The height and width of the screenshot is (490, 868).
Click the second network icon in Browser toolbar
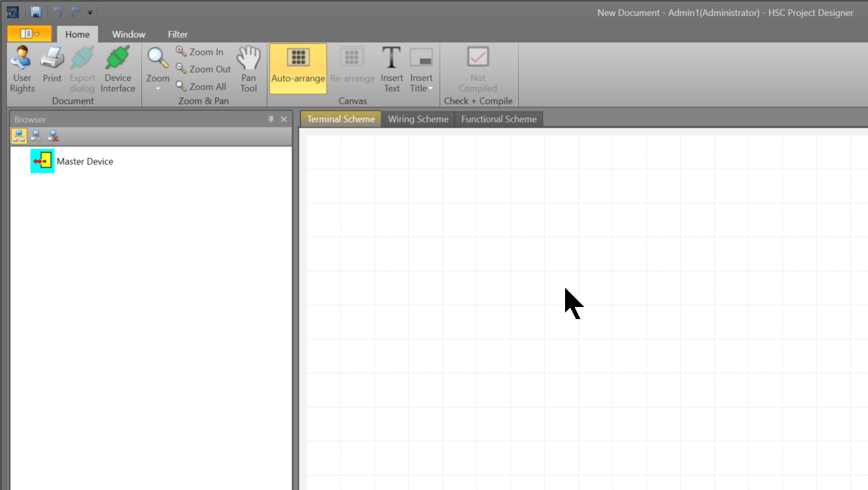(36, 136)
